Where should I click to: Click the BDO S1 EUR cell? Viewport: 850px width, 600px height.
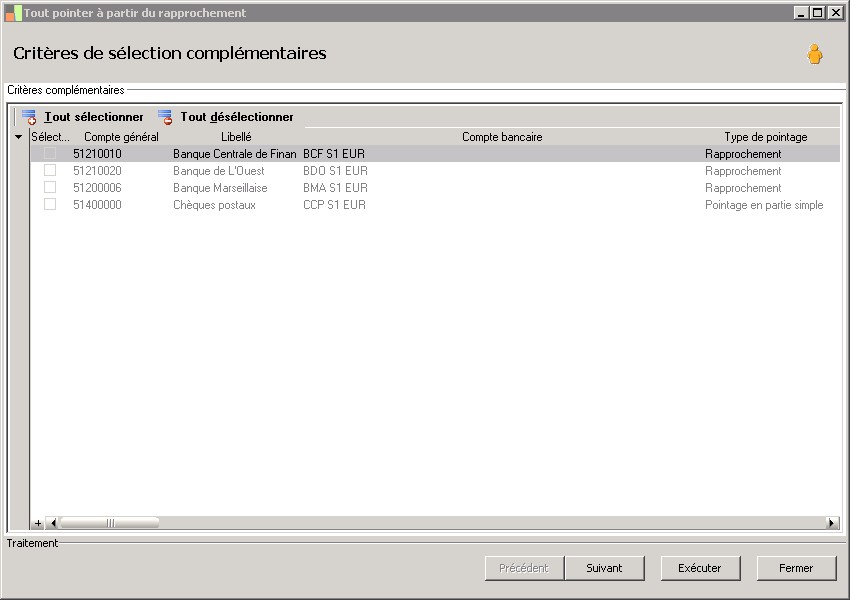(336, 171)
